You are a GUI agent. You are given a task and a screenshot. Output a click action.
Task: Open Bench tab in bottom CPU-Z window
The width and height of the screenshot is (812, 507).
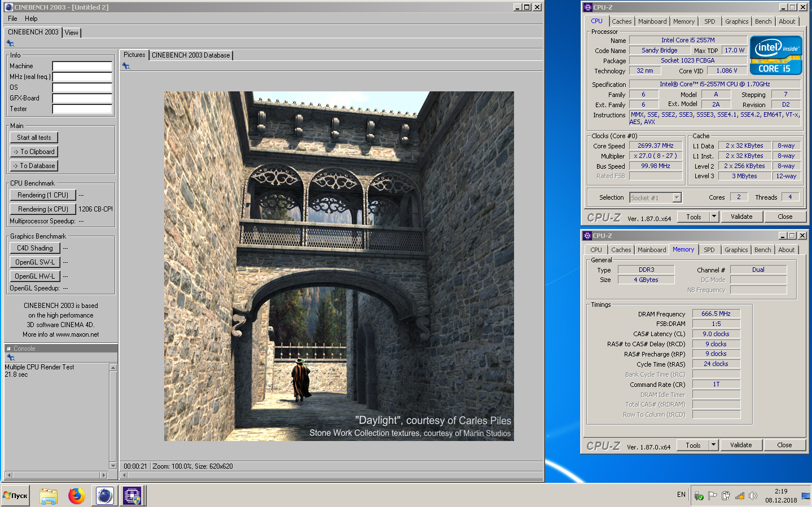click(x=763, y=250)
